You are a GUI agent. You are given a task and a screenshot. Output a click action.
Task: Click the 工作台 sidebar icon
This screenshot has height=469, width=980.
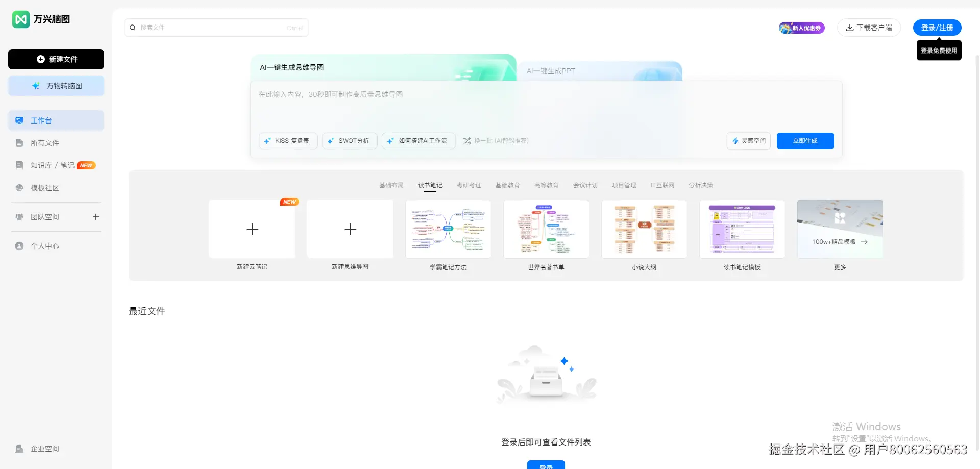(19, 120)
